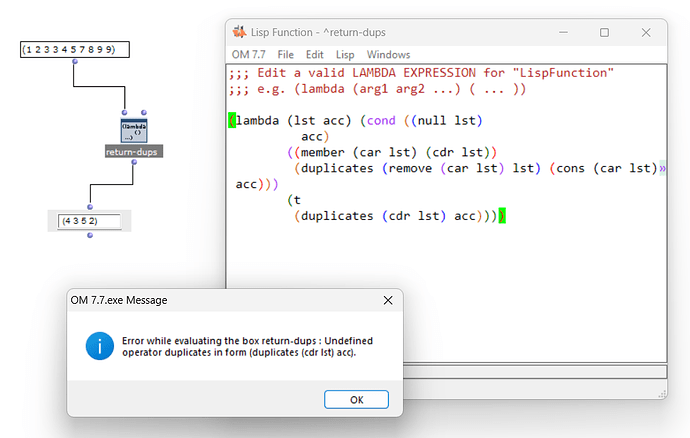Close the OM 7.7.exe Message dialog
Image resolution: width=690 pixels, height=438 pixels.
pyautogui.click(x=388, y=300)
